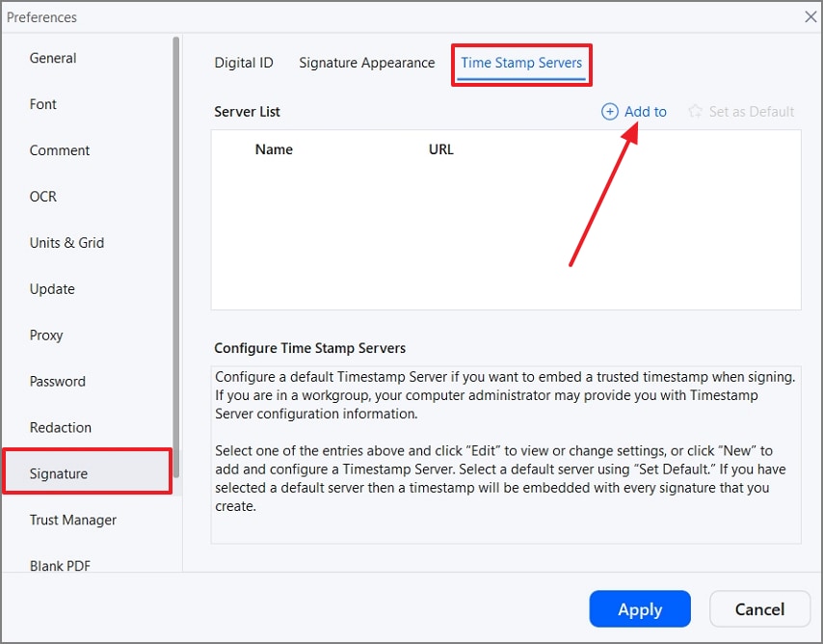This screenshot has height=644, width=823.
Task: Choose the Signature category
Action: click(59, 474)
